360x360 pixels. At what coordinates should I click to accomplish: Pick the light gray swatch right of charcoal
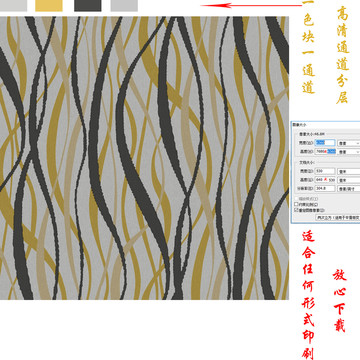coord(124,5)
